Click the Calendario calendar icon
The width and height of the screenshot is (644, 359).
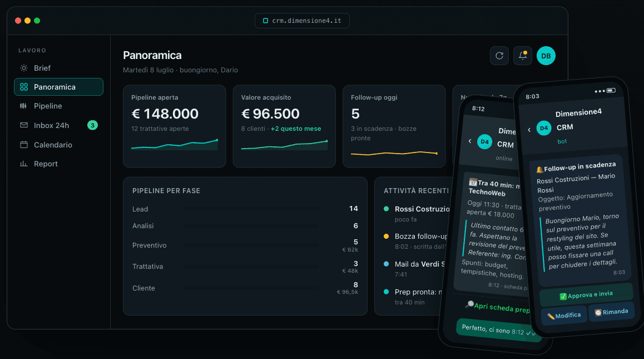[24, 144]
